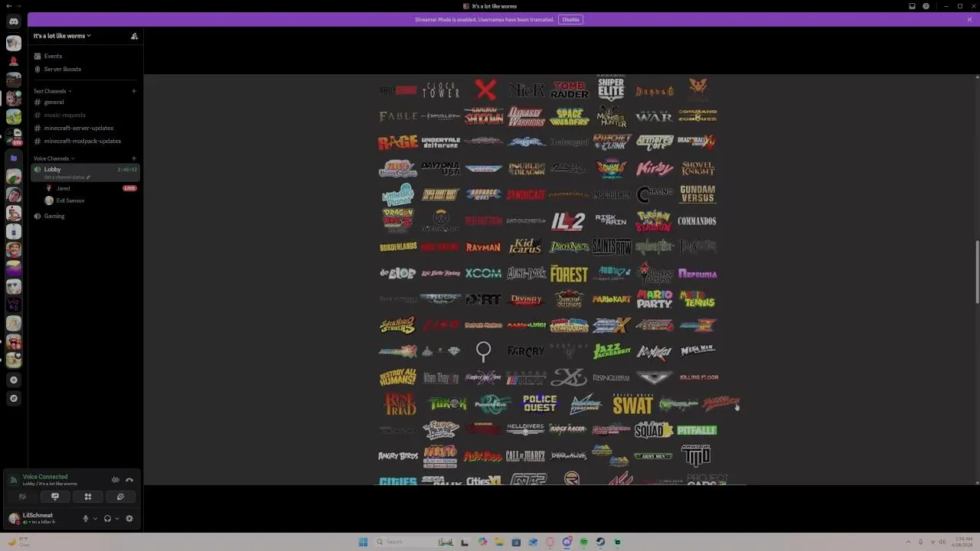The height and width of the screenshot is (551, 980).
Task: Open Discord help icon in title bar
Action: (926, 6)
